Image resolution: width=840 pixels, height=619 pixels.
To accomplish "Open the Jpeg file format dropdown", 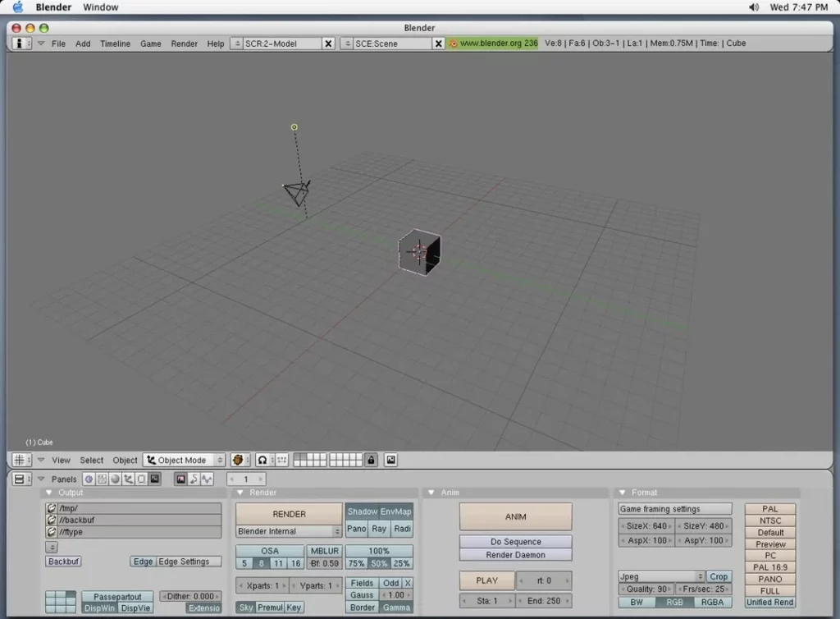I will [x=660, y=576].
